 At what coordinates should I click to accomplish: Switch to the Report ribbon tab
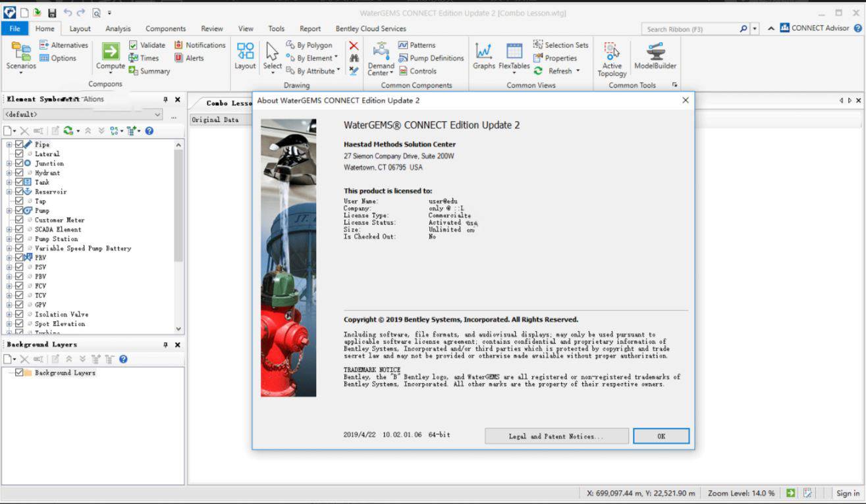[310, 28]
